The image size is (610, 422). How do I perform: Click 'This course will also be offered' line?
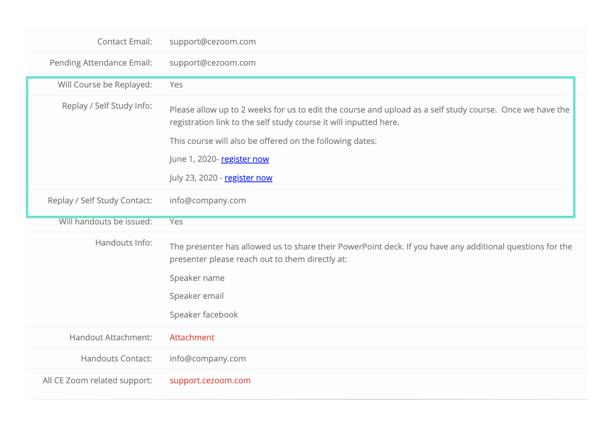273,141
